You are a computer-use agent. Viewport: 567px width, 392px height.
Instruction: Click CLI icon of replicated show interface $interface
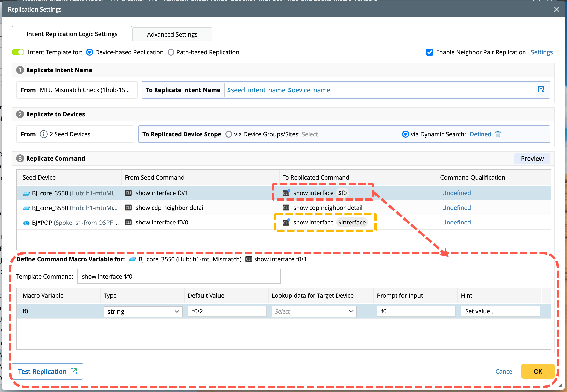tap(286, 222)
